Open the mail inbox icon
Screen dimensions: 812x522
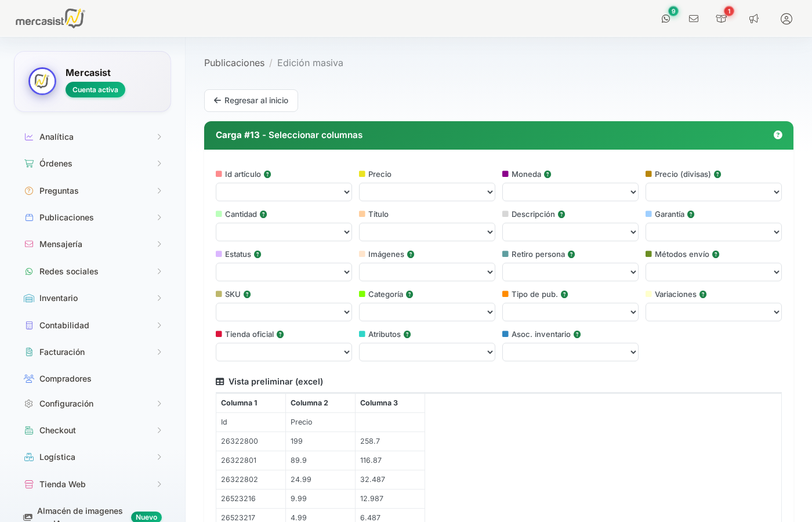(694, 19)
